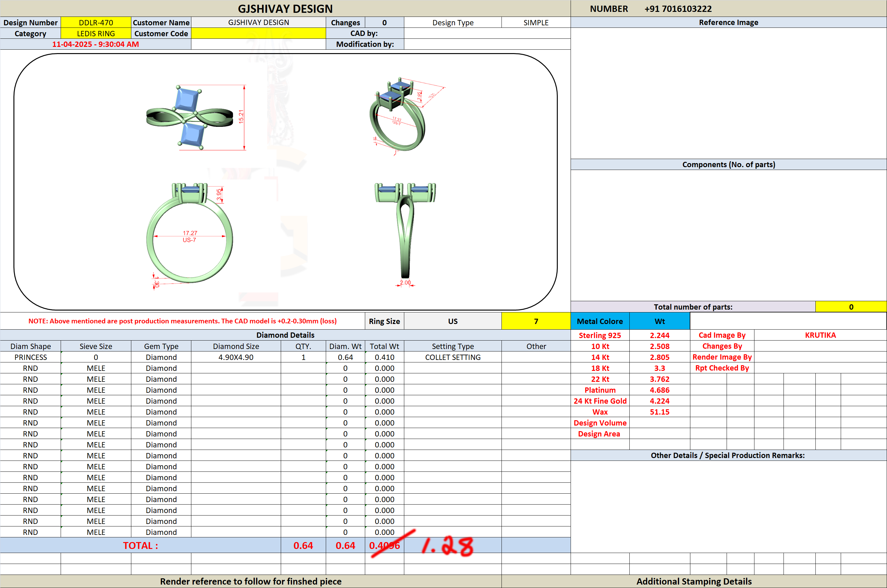Select the Other Details / Special Production Remarks header

(x=728, y=455)
